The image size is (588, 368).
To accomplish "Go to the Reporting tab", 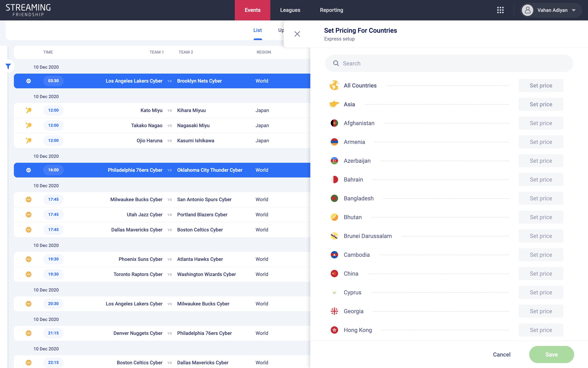I will [331, 10].
